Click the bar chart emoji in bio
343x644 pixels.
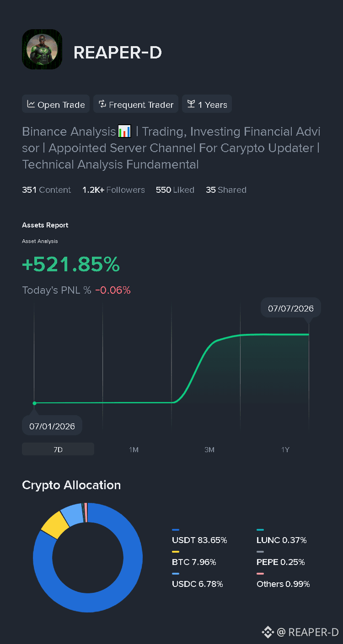pos(124,132)
